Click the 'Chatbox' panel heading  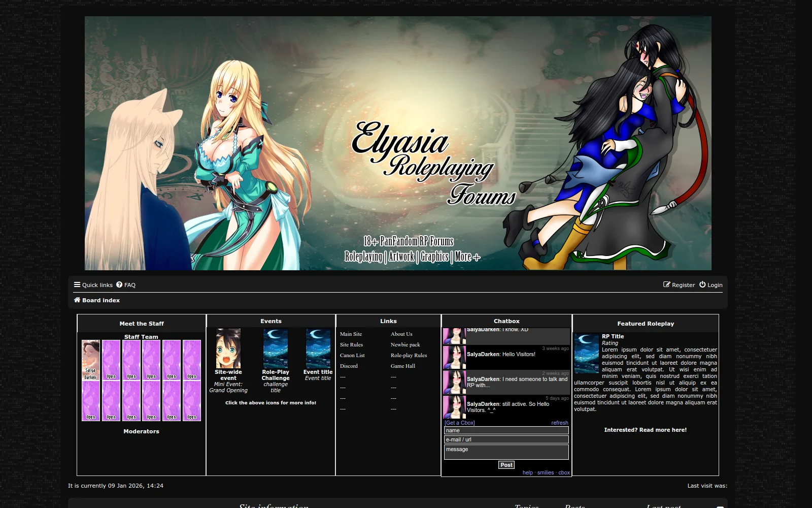506,321
